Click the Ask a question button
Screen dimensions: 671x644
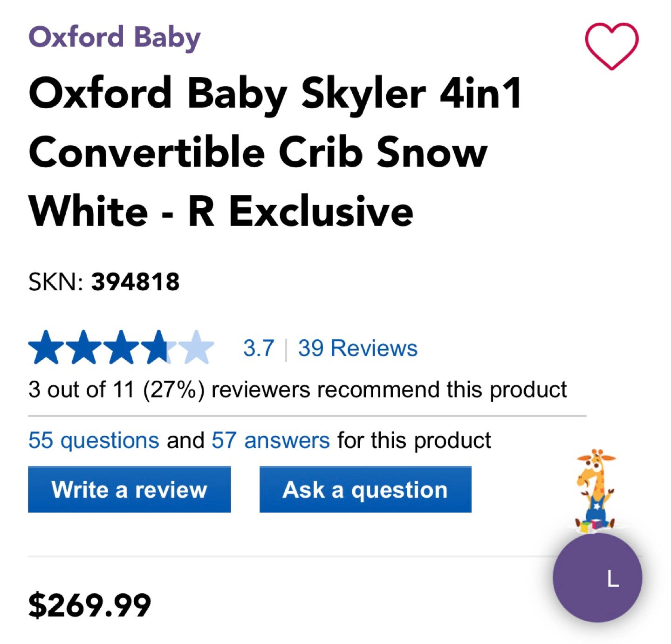coord(365,489)
